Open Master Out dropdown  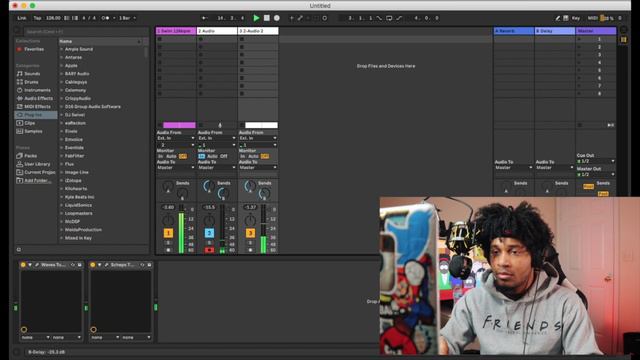pyautogui.click(x=596, y=175)
